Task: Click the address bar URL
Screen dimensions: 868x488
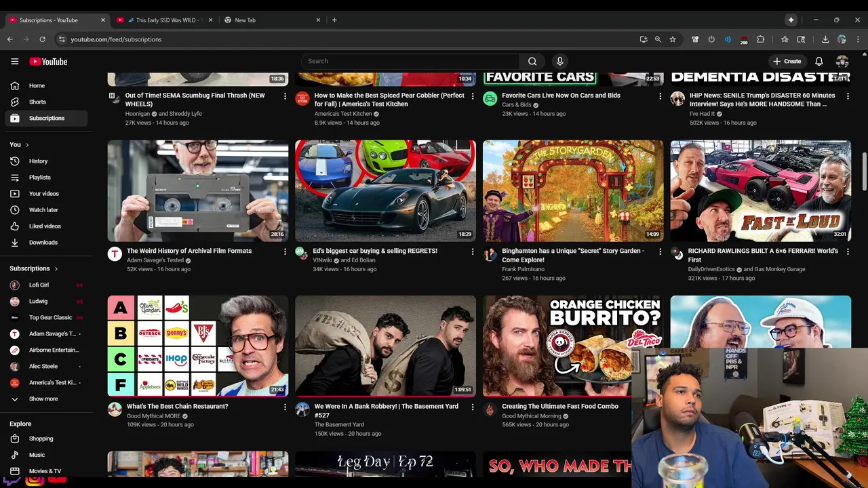Action: 116,39
